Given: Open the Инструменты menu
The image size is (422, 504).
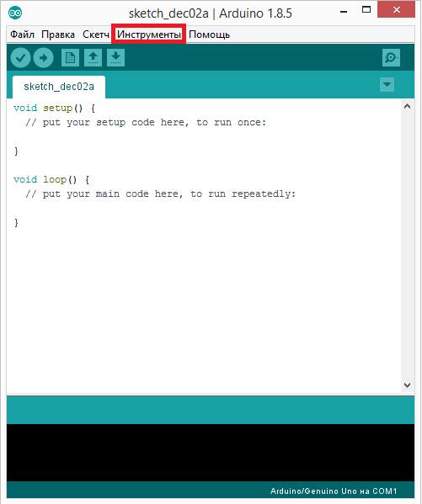Looking at the screenshot, I should tap(149, 34).
